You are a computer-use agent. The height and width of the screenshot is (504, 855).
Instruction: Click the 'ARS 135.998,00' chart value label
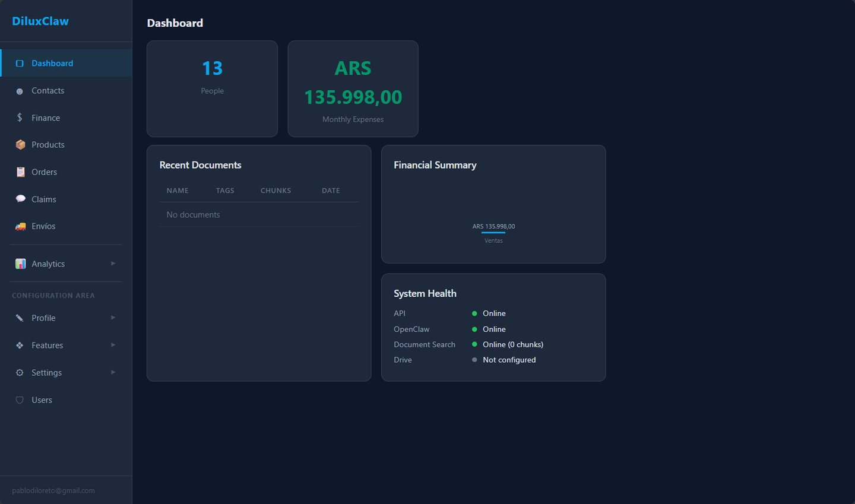click(x=493, y=226)
